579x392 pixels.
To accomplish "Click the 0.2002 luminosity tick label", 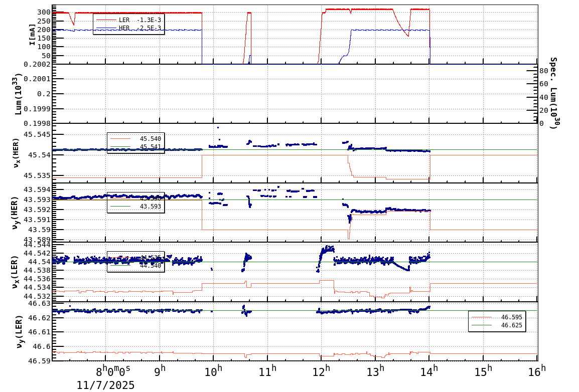I will 37,64.
